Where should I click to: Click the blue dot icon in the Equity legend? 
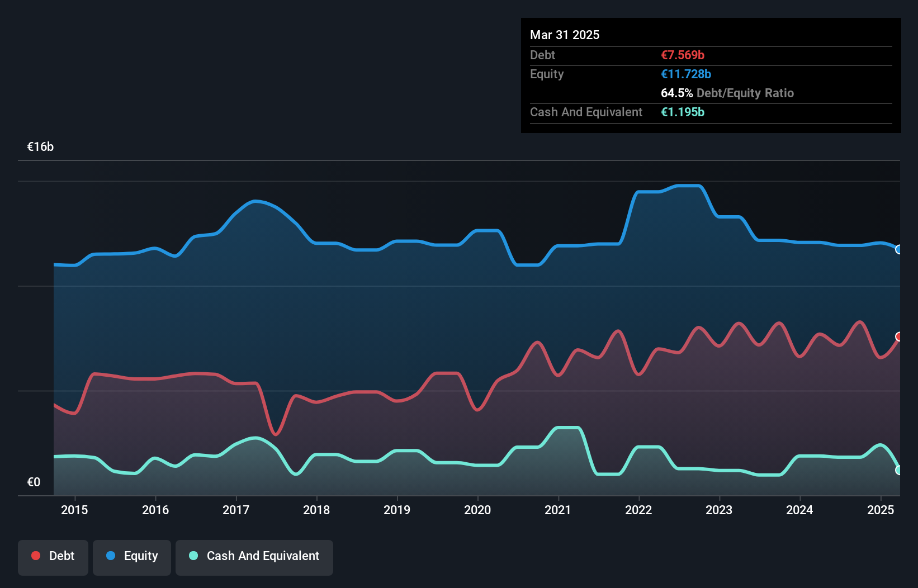coord(111,556)
